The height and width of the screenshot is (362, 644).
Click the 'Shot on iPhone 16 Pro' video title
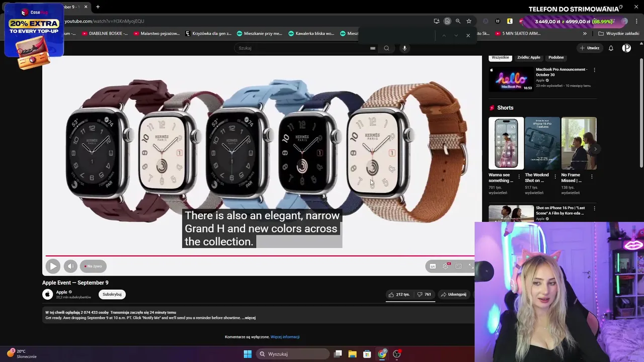560,210
